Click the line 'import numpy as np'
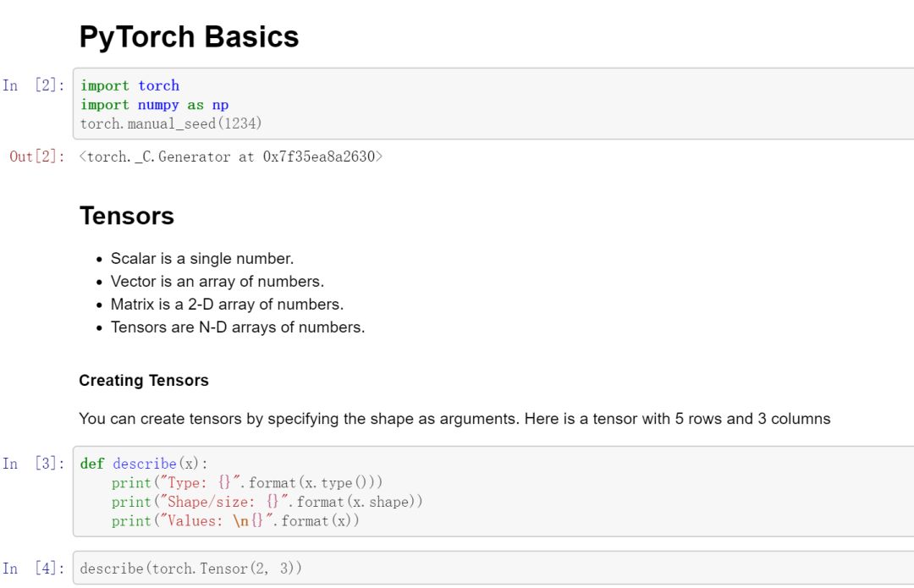 pos(155,105)
